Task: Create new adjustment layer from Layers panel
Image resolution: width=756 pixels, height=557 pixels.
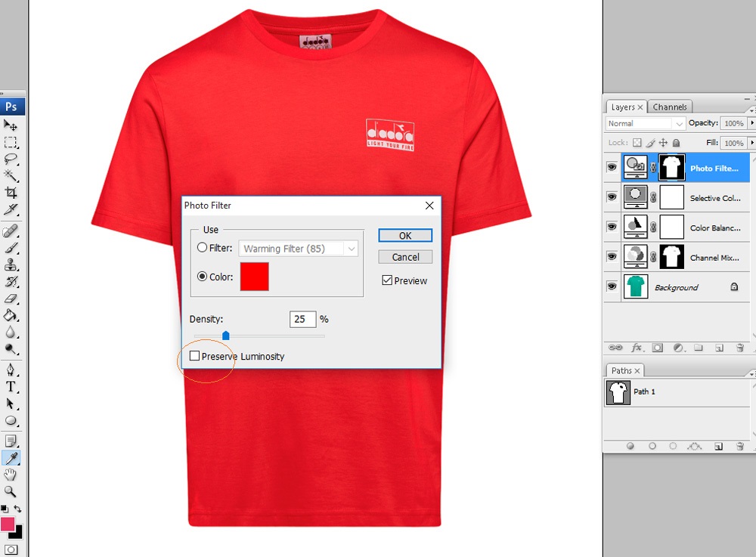Action: pyautogui.click(x=678, y=348)
